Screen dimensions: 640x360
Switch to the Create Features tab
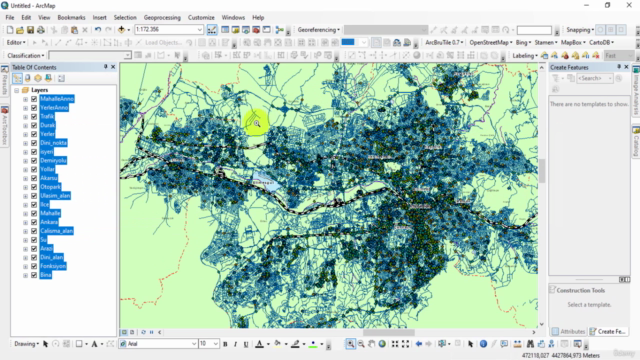click(608, 331)
